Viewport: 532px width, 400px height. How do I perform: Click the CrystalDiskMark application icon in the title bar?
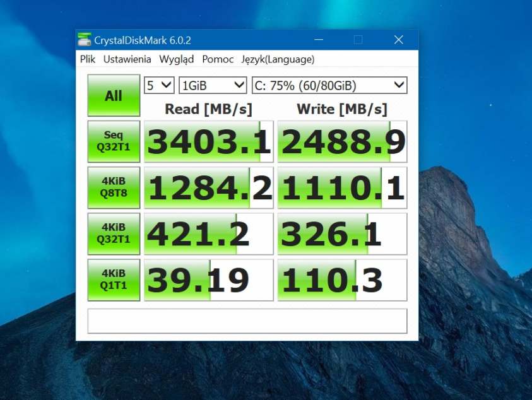click(83, 39)
